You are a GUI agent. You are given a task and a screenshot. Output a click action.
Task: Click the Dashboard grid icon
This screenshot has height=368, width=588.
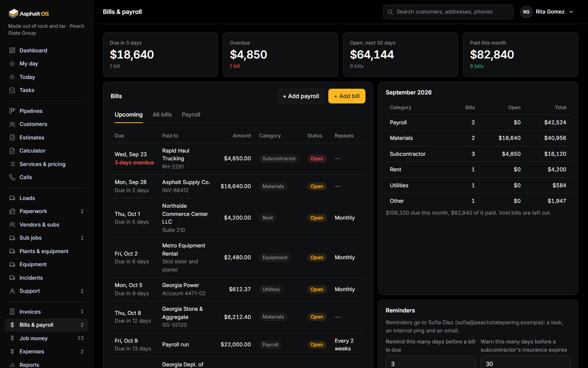click(x=12, y=50)
